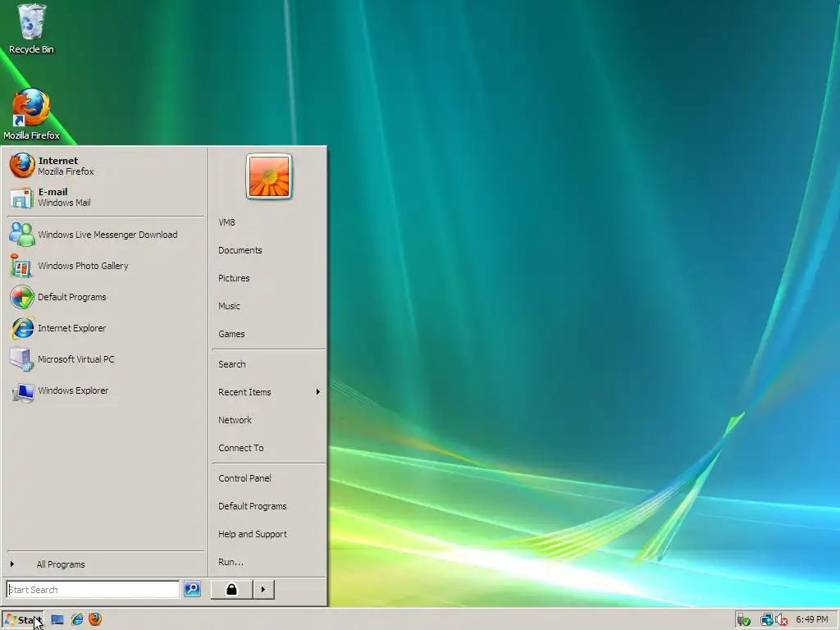The width and height of the screenshot is (840, 630).
Task: Open Default Programs in the left pane
Action: pyautogui.click(x=106, y=297)
